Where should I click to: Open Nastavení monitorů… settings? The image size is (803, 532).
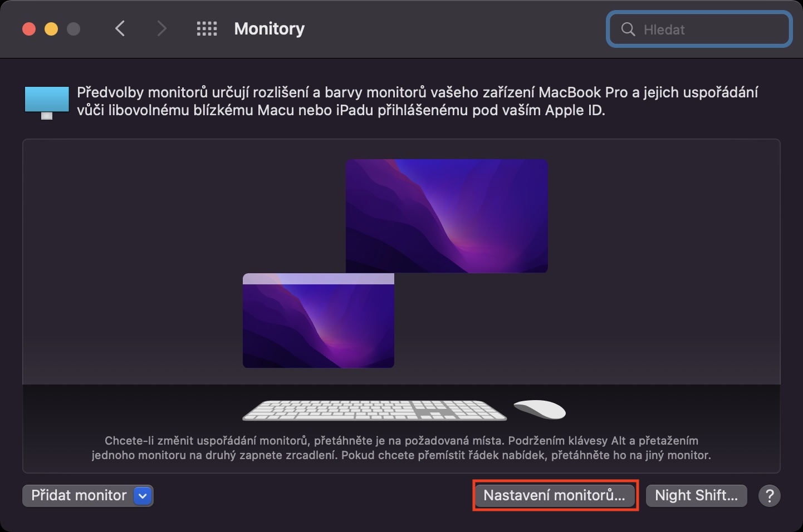click(x=555, y=495)
